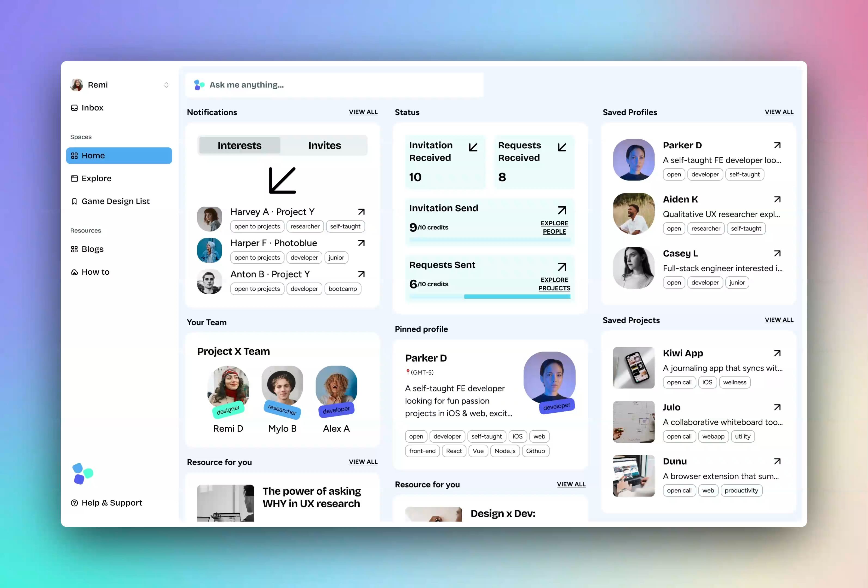This screenshot has height=588, width=868.
Task: Click the app logo at sidebar bottom
Action: [x=82, y=474]
